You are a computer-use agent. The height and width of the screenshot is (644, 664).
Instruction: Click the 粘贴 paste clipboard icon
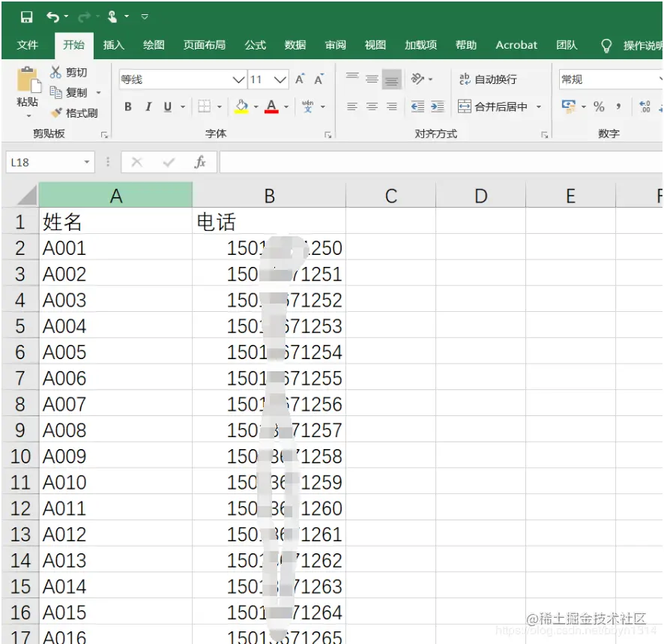[x=28, y=79]
